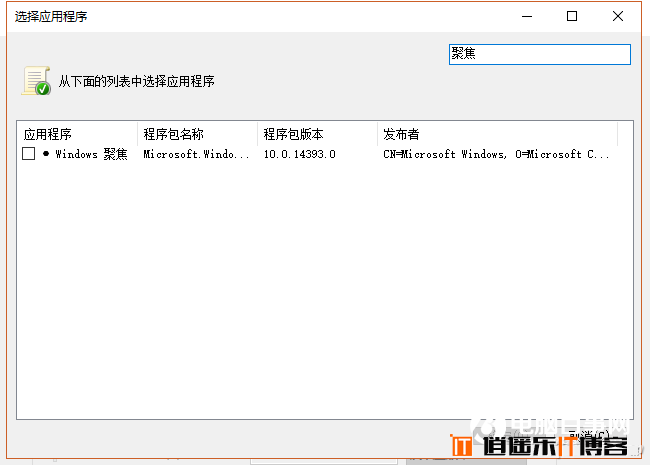Sort by 程序包版本 column header
Image resolution: width=650 pixels, height=465 pixels.
318,134
